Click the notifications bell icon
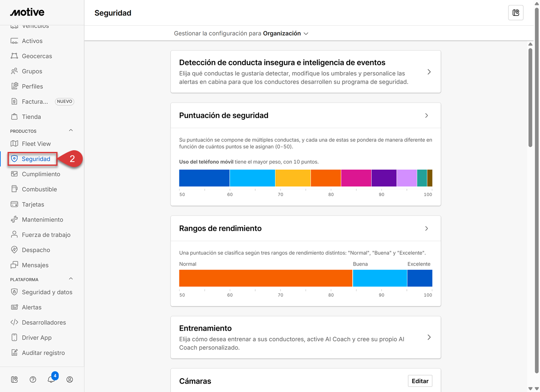Image resolution: width=540 pixels, height=392 pixels. 51,379
